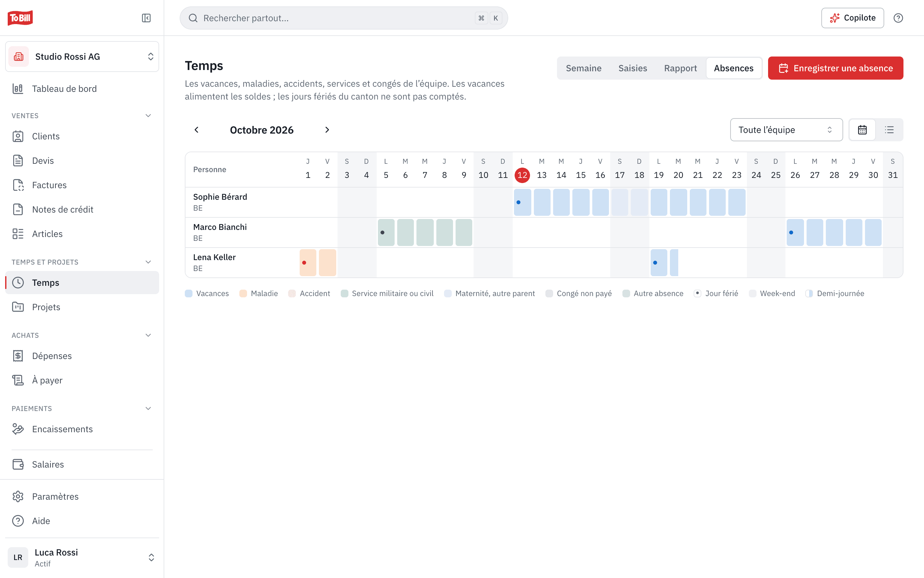The image size is (924, 578).
Task: Open Aide in sidebar
Action: (82, 521)
